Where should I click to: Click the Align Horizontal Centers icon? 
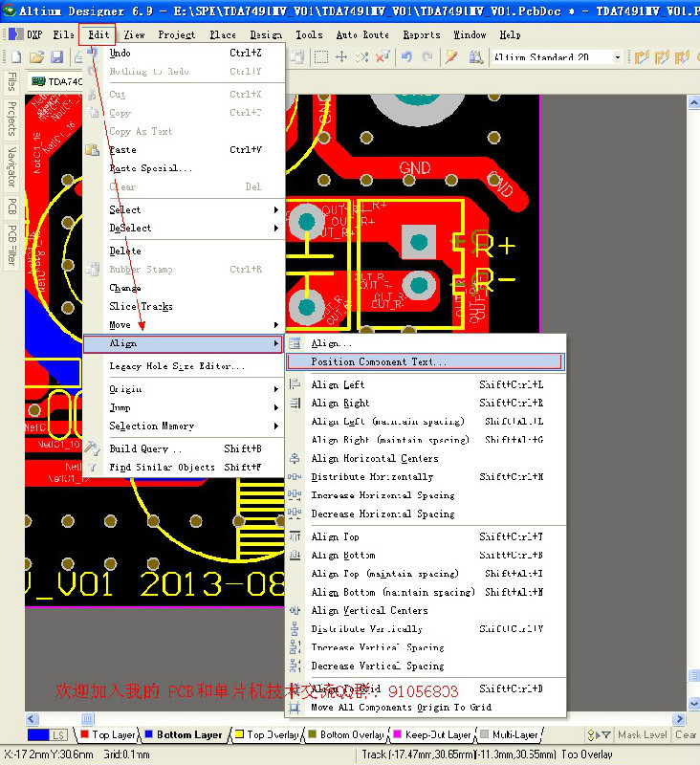point(295,458)
